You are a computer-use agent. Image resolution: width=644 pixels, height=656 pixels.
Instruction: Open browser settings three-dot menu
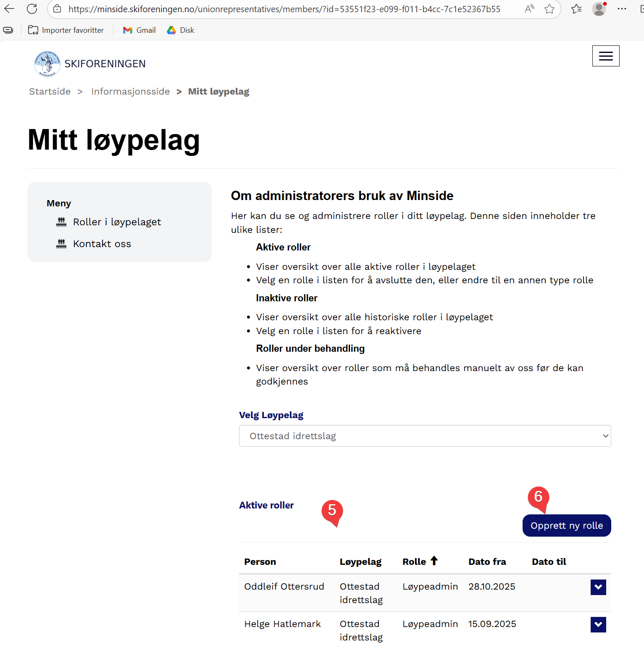tap(622, 9)
